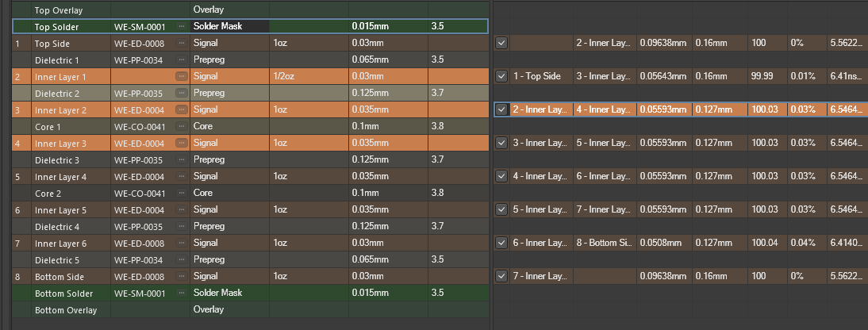Viewport: 868px width, 330px height.
Task: Toggle checkbox for row with 7 - Inner Layer top reference
Action: 501,276
